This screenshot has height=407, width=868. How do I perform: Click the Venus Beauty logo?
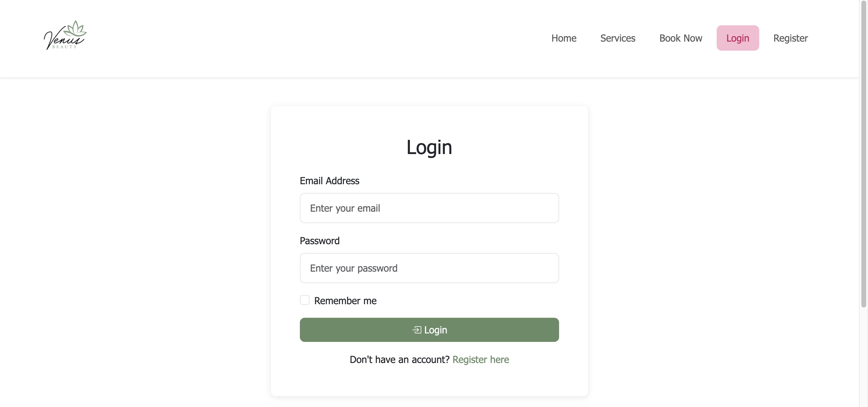pyautogui.click(x=65, y=36)
